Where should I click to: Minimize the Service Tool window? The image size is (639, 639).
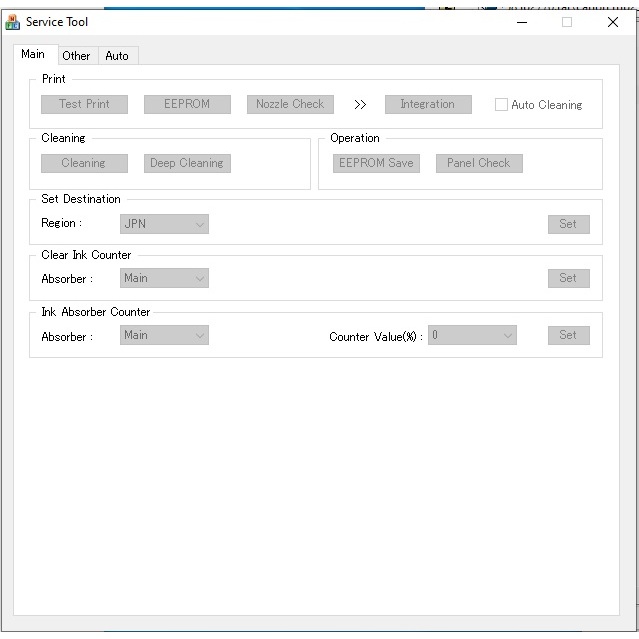(x=522, y=22)
